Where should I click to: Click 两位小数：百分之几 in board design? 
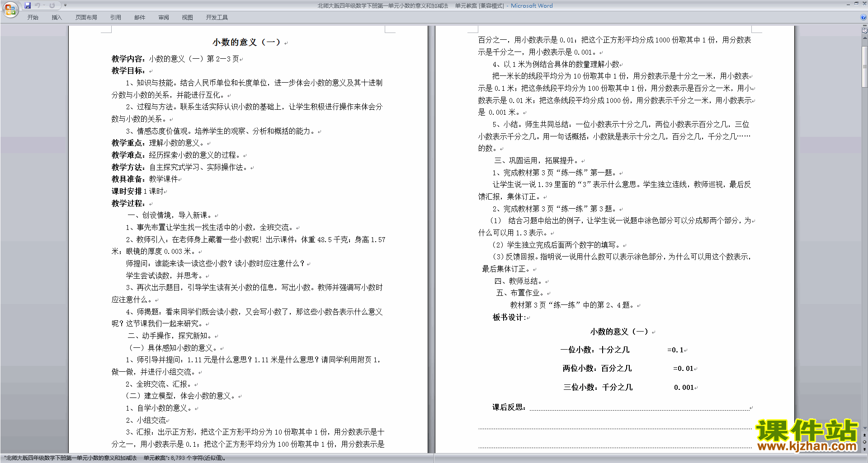[597, 369]
